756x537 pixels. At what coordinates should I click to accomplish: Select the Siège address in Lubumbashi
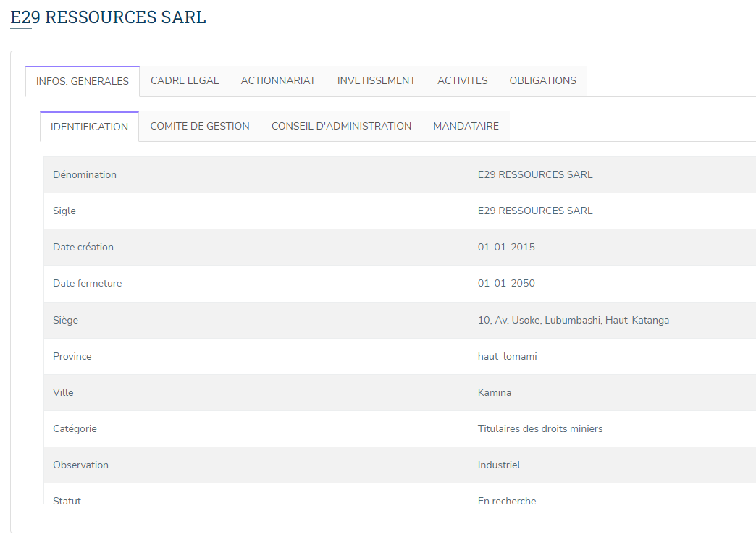click(x=573, y=320)
